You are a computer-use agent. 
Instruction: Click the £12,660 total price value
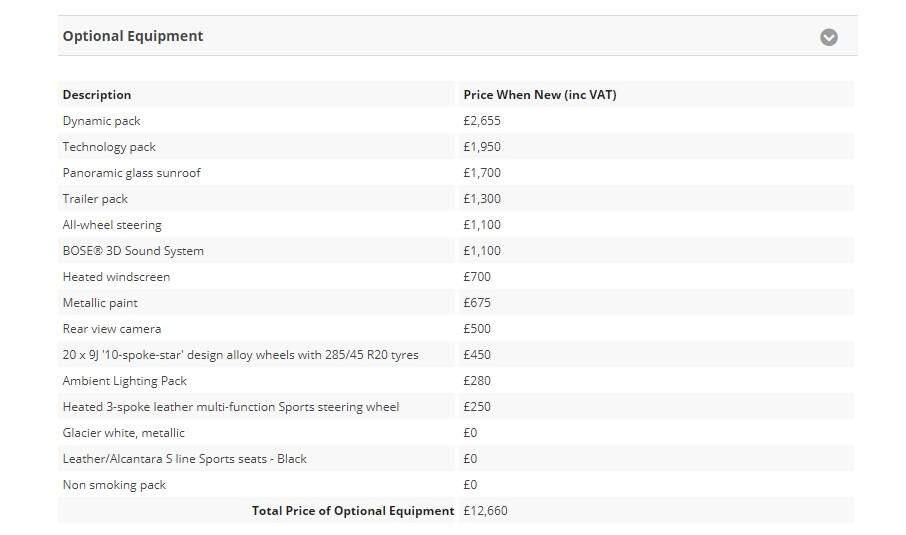click(x=485, y=511)
